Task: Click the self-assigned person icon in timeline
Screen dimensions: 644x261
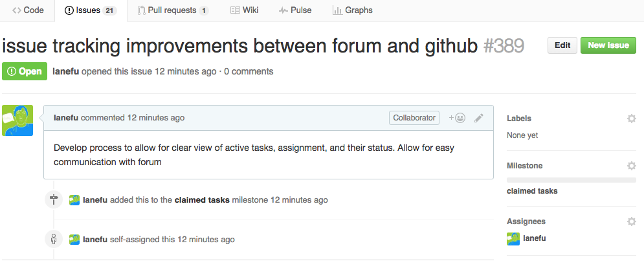Action: tap(54, 240)
